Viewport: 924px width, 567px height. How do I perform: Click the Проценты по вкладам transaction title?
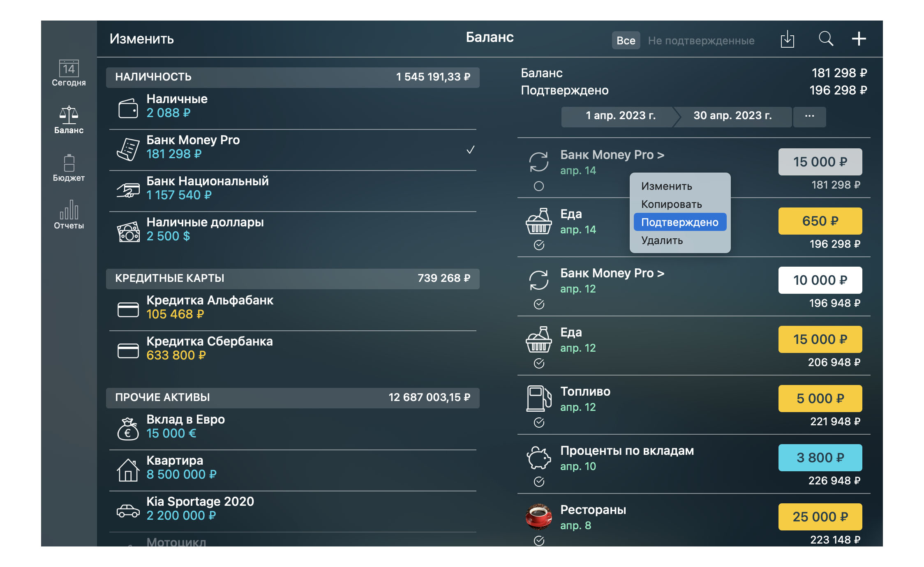[627, 451]
